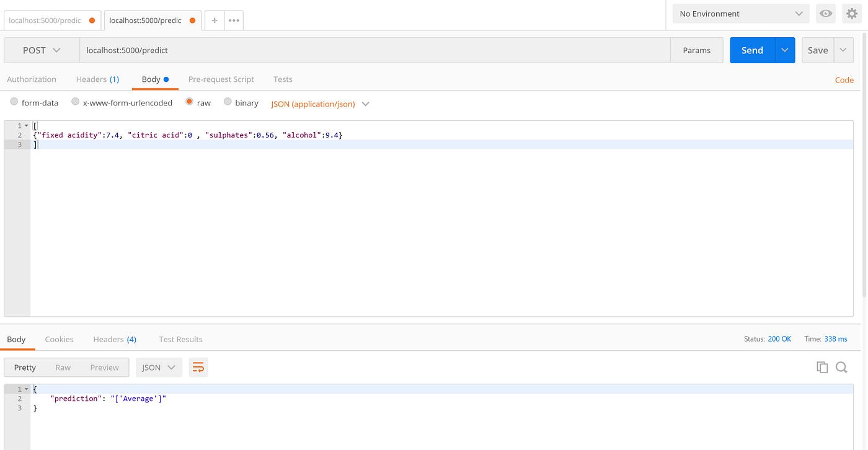Open the Code snippet link
868x450 pixels.
[844, 79]
